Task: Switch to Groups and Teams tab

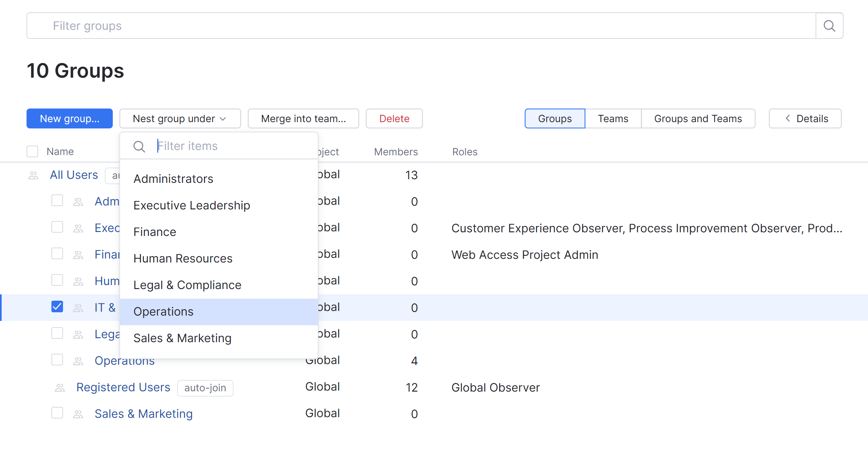Action: [698, 119]
